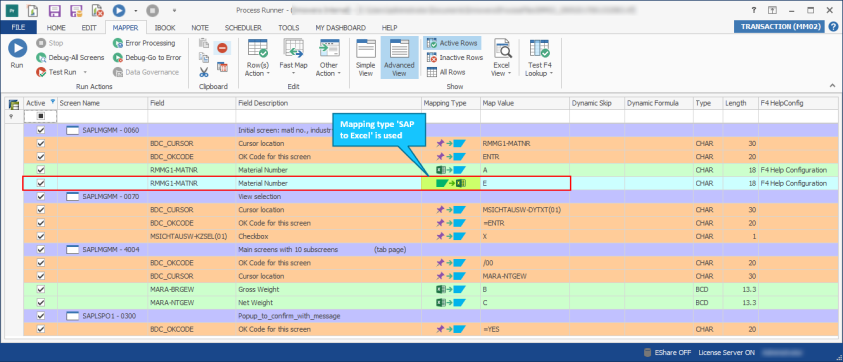Sort by the Screen Name column header
843x362 pixels.
(x=103, y=103)
